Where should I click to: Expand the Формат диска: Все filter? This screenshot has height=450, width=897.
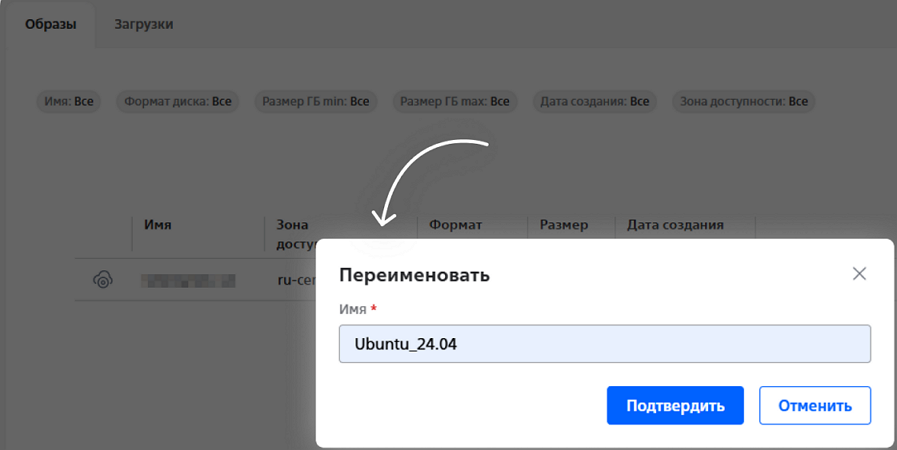tap(177, 102)
